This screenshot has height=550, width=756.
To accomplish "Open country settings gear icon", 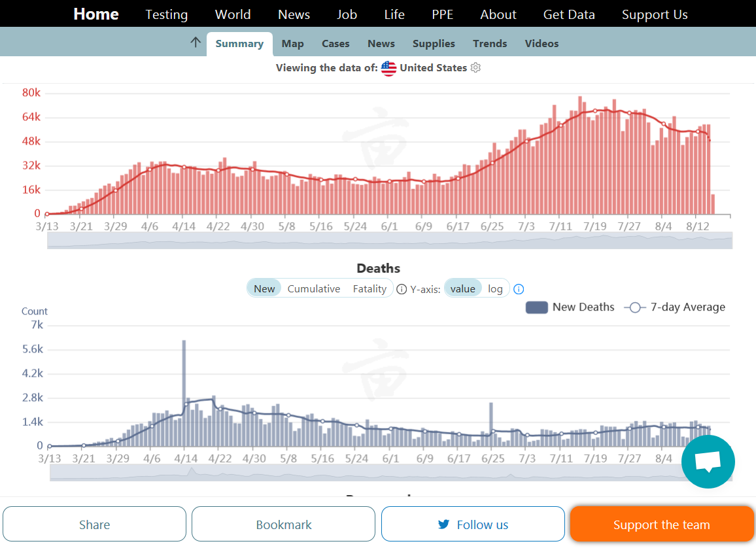I will 475,68.
